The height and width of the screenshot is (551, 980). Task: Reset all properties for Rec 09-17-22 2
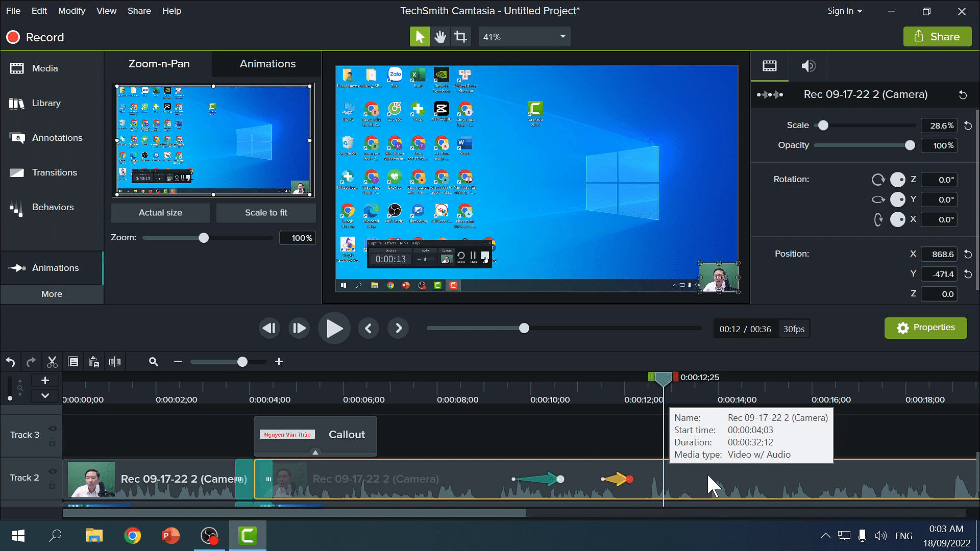(x=963, y=95)
